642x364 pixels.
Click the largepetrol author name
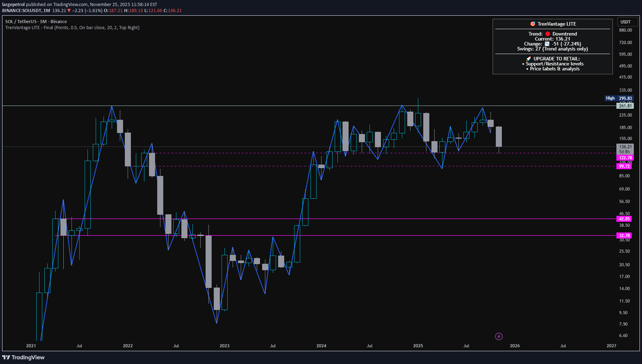14,5
